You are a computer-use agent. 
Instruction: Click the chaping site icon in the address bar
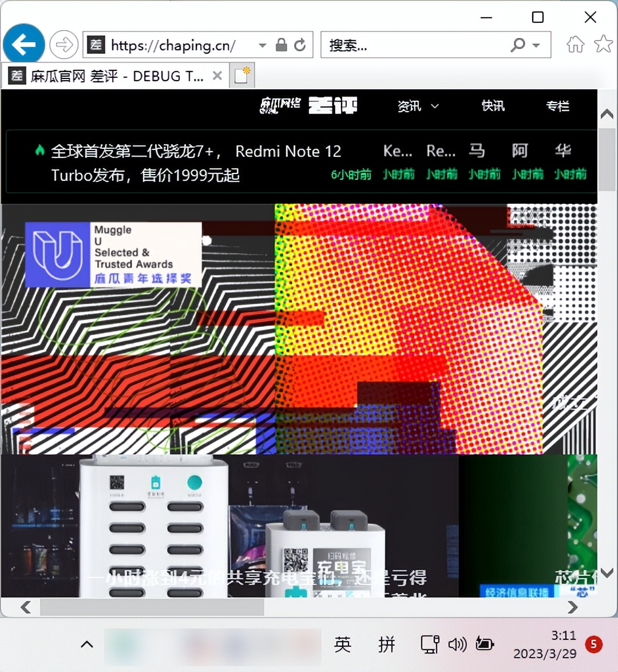tap(95, 45)
